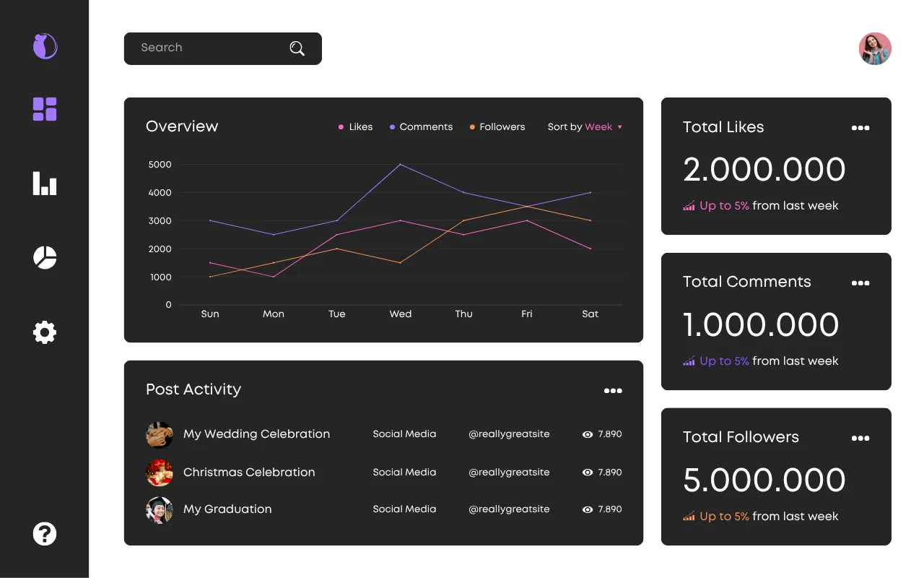The height and width of the screenshot is (578, 924).
Task: Open the Total Likes three-dot menu
Action: tap(860, 128)
